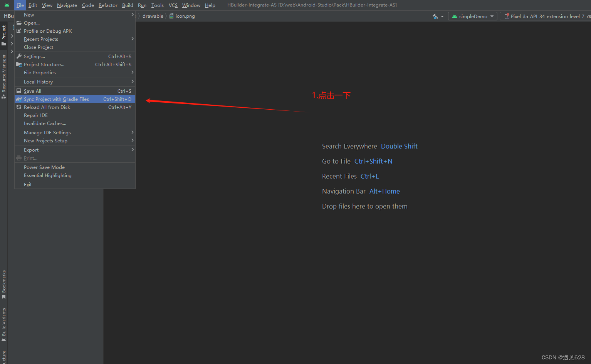This screenshot has height=364, width=591.
Task: Click drawable in the breadcrumb path
Action: click(x=153, y=16)
